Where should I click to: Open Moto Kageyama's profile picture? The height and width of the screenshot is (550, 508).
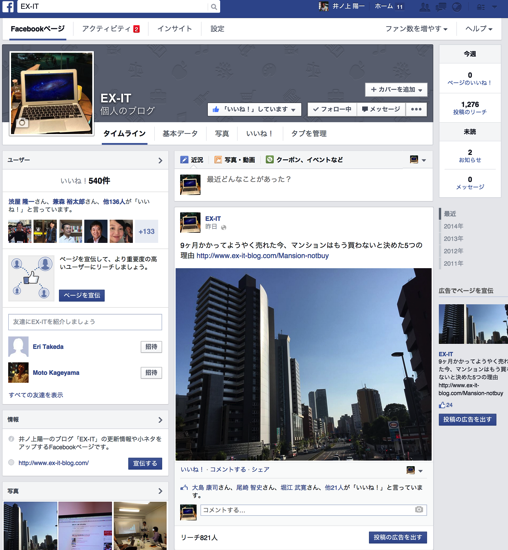[x=18, y=373]
